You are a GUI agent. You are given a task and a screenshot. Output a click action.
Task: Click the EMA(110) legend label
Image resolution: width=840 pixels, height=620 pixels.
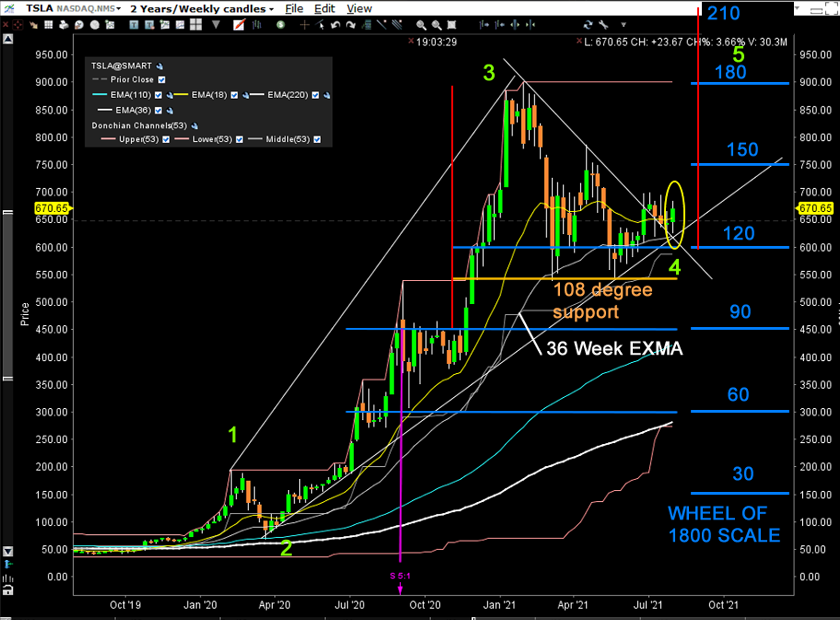click(x=131, y=96)
